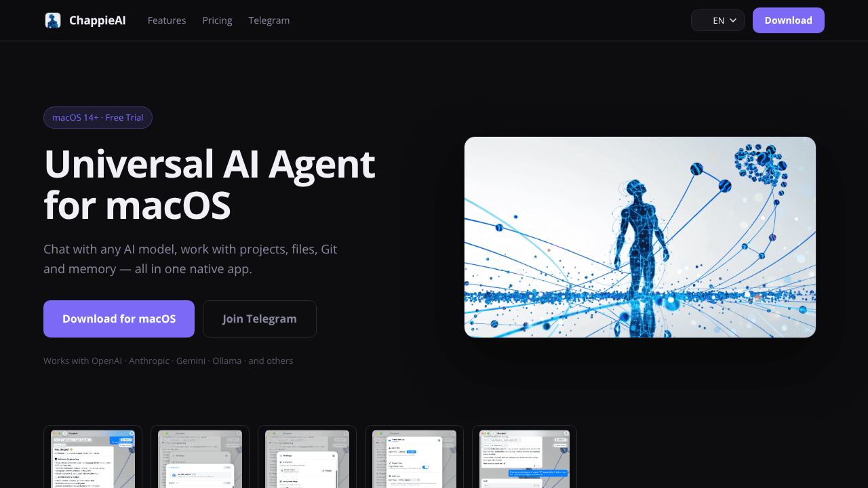
Task: Click the 'Works with OpenAI · Anthropic' text line
Action: click(168, 361)
